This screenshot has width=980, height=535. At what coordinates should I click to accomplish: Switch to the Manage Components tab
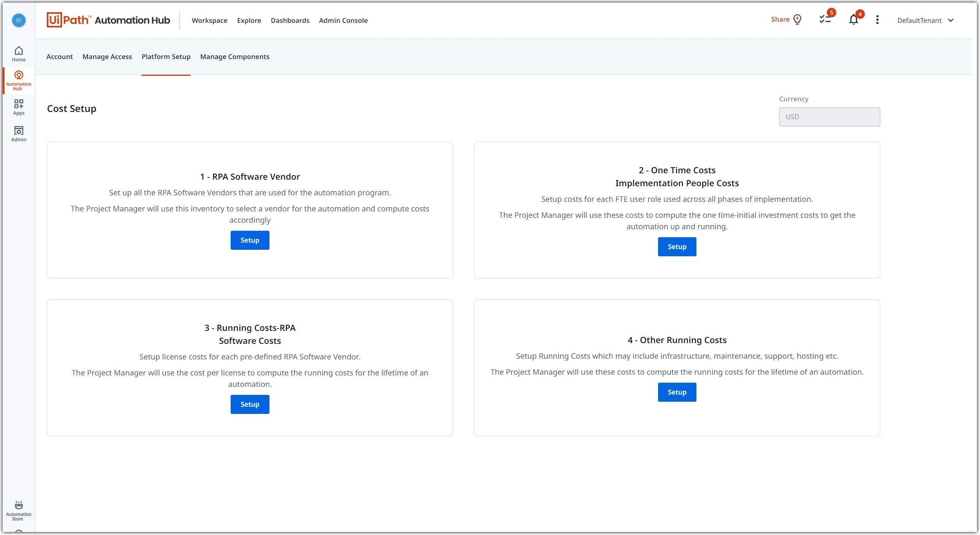click(234, 57)
